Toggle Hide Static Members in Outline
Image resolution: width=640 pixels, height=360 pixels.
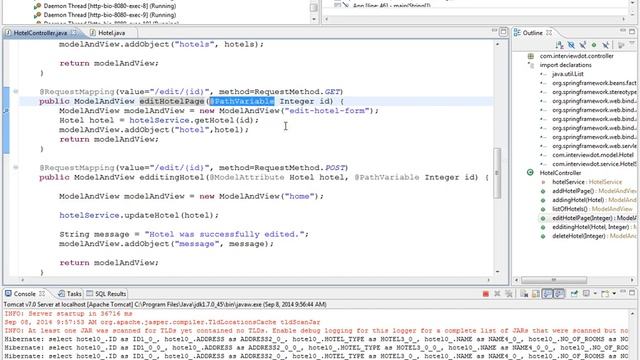pyautogui.click(x=582, y=45)
